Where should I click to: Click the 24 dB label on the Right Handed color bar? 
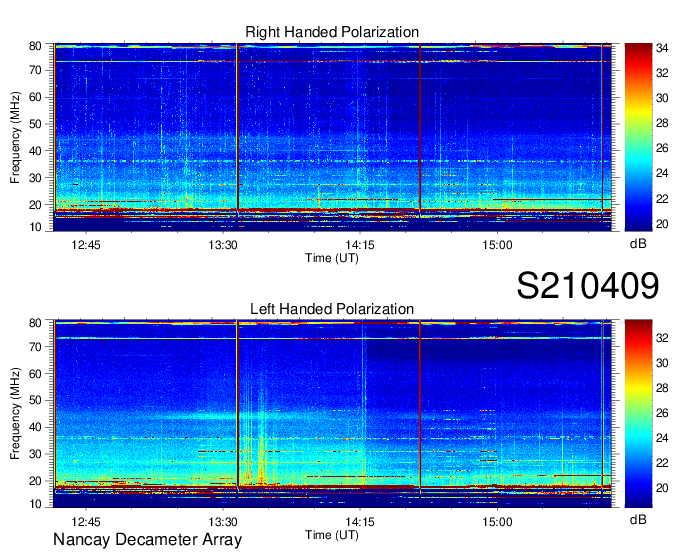coord(662,173)
